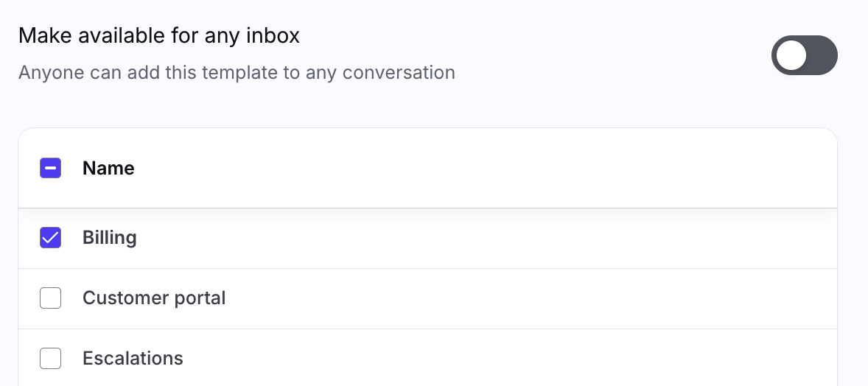Check the Customer portal checkbox
The width and height of the screenshot is (868, 386).
[50, 298]
